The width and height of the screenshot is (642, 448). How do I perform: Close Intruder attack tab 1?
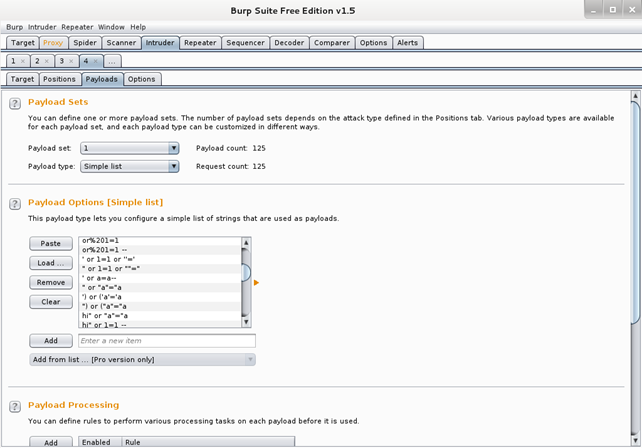23,61
